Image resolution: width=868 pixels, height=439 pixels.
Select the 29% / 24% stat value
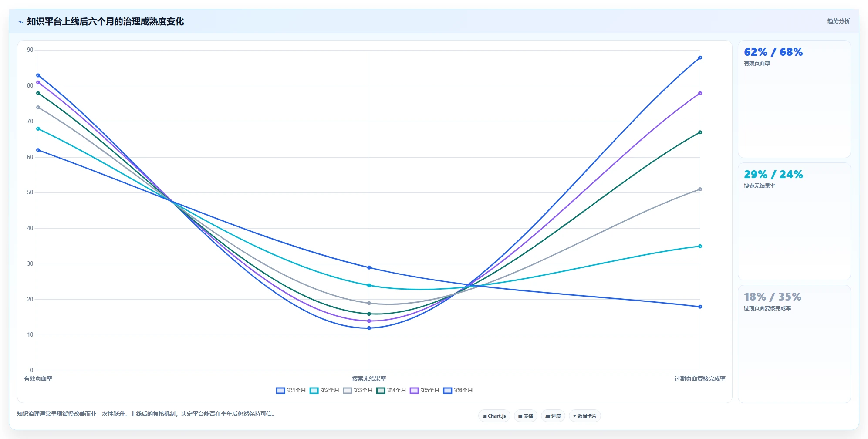click(x=773, y=175)
